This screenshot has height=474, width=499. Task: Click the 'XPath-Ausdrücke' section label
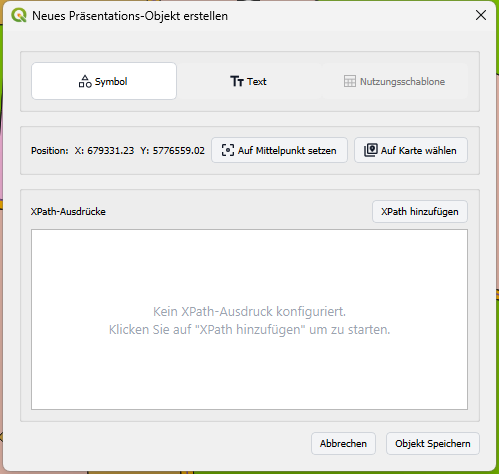tap(68, 211)
